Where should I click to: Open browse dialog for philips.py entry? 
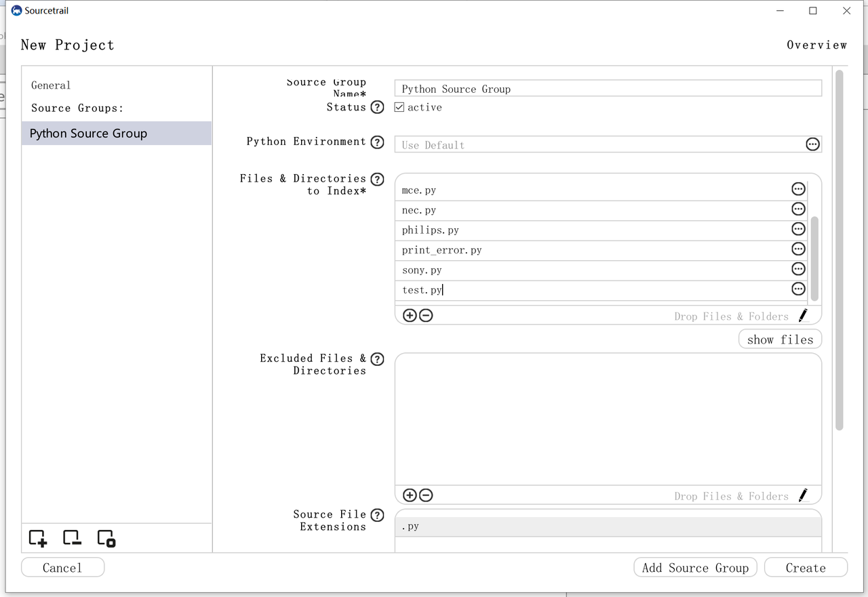point(798,229)
